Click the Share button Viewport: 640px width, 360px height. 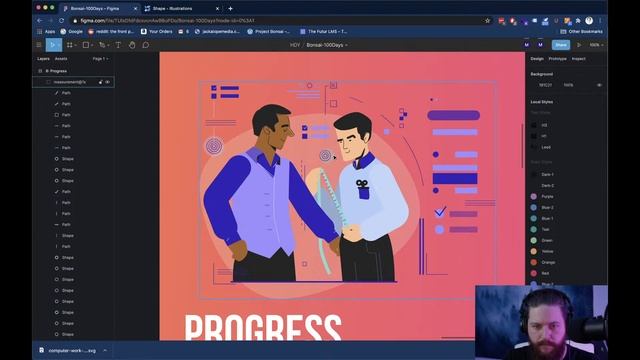pos(561,45)
